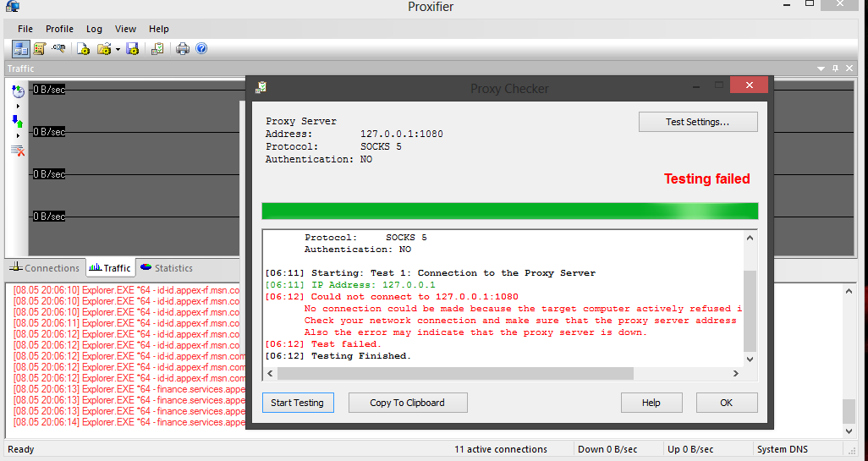Launch Proxy Checker from main toolbar

tap(157, 49)
